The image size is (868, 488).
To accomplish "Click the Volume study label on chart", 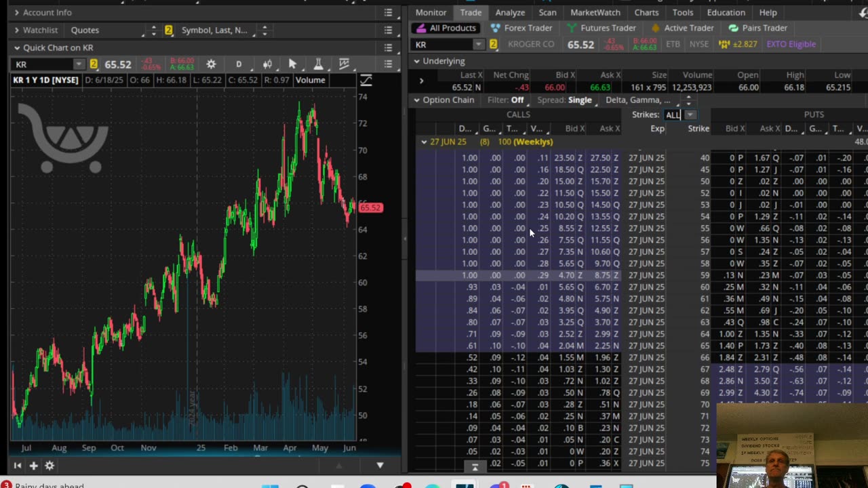I will pyautogui.click(x=310, y=80).
